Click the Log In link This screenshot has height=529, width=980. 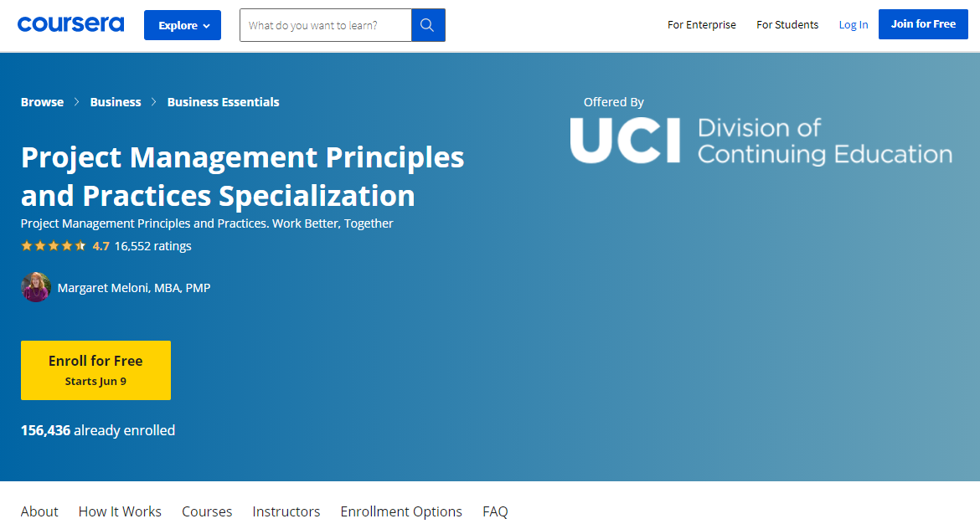coord(853,25)
